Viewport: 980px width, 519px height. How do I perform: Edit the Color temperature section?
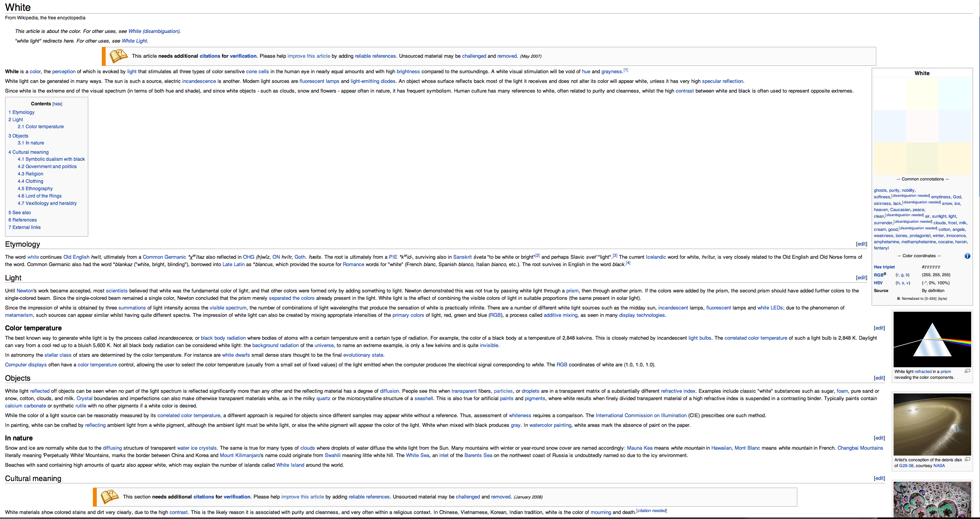tap(879, 328)
